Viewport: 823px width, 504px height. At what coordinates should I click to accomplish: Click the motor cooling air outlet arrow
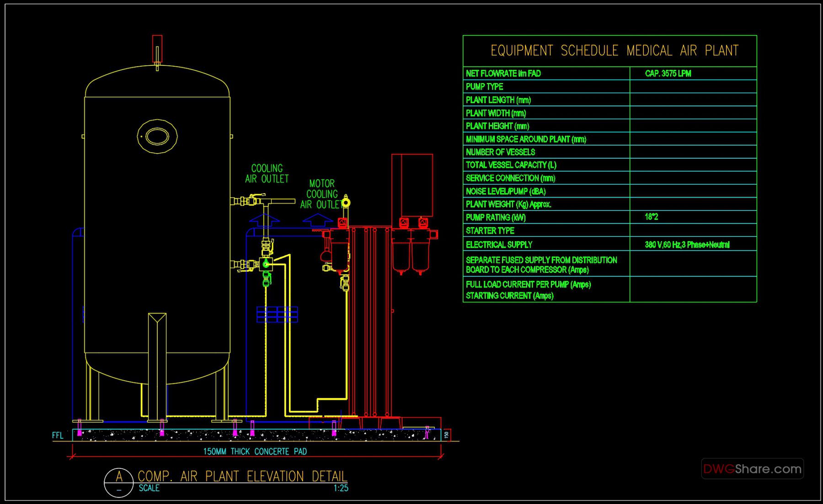pos(318,220)
